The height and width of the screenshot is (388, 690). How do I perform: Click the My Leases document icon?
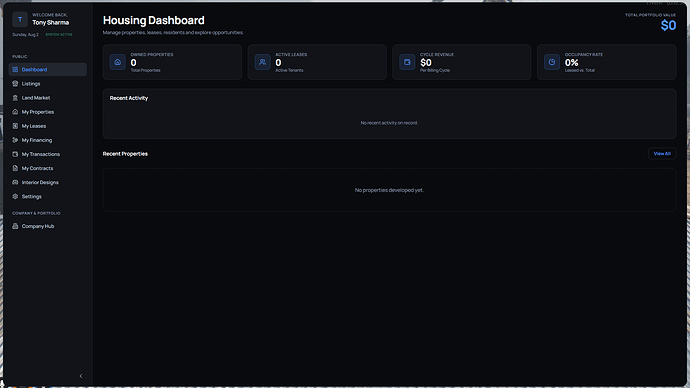(15, 126)
